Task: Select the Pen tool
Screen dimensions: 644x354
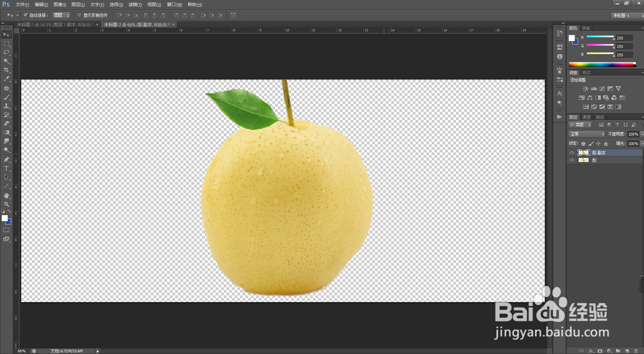Action: pyautogui.click(x=6, y=159)
